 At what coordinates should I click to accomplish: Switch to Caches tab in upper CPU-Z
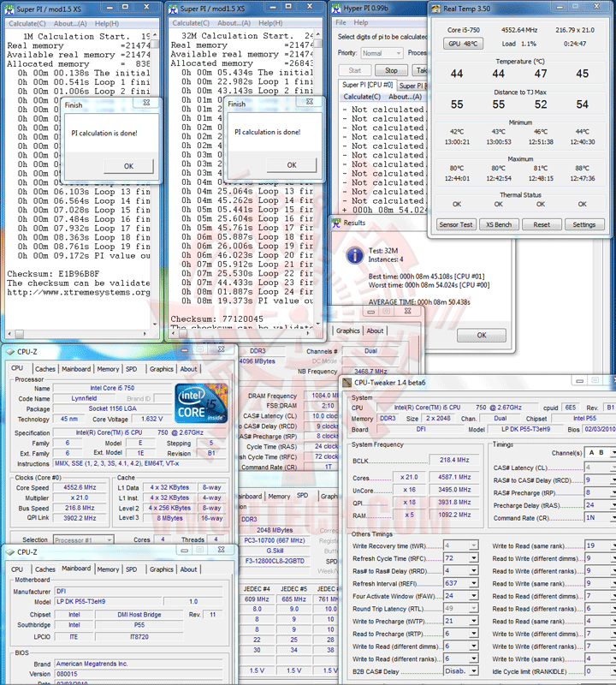pyautogui.click(x=45, y=369)
